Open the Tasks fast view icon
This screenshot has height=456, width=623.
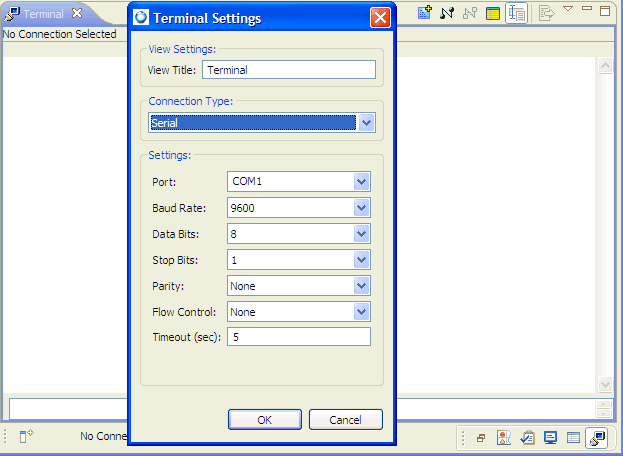[527, 437]
